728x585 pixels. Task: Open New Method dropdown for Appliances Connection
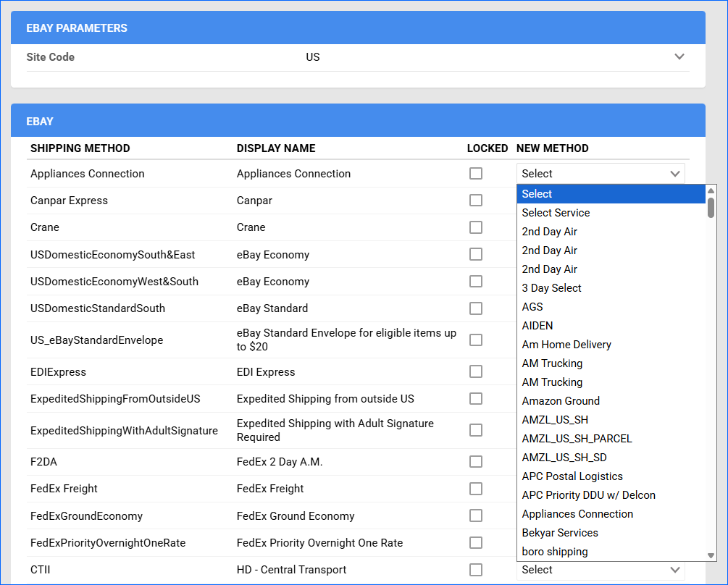click(x=600, y=174)
